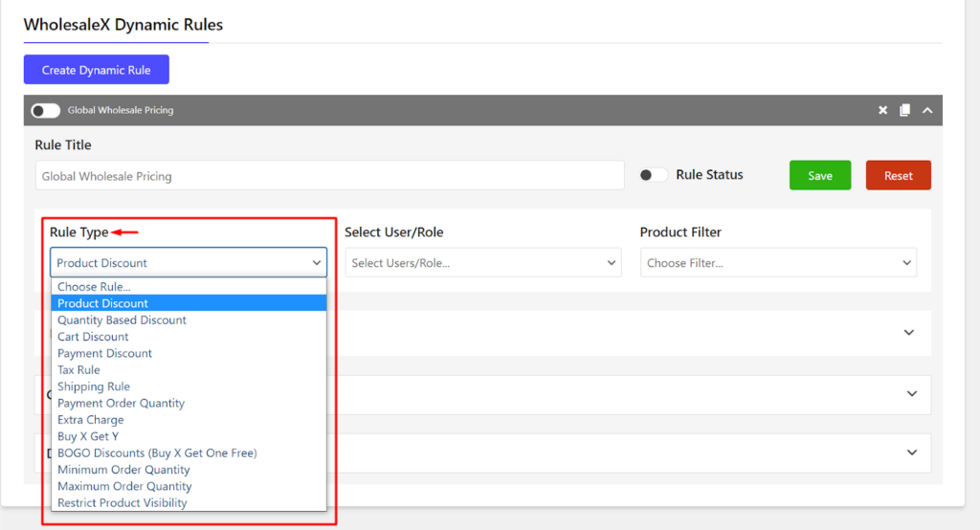Save the dynamic rule

819,175
